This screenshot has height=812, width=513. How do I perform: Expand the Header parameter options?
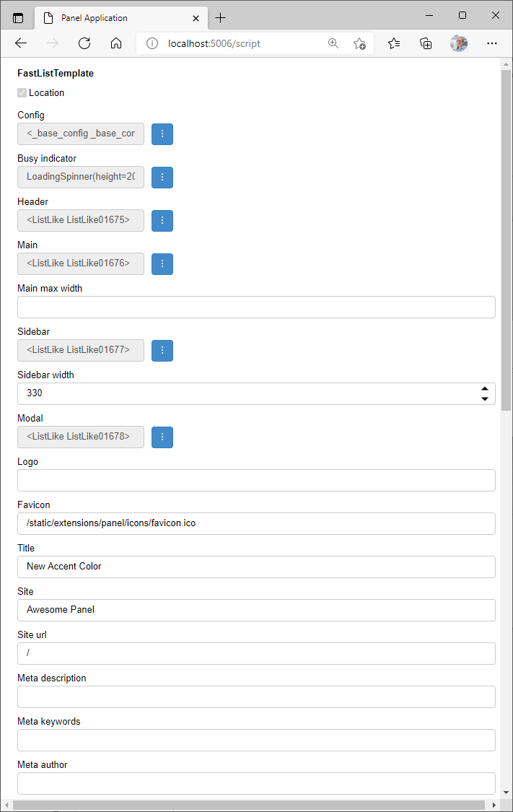pos(162,220)
